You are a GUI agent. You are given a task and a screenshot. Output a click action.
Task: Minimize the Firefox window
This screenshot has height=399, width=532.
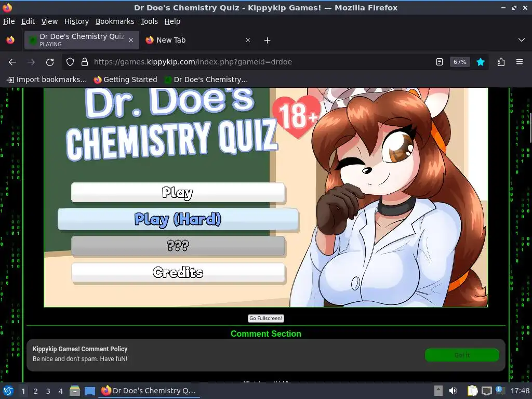503,7
